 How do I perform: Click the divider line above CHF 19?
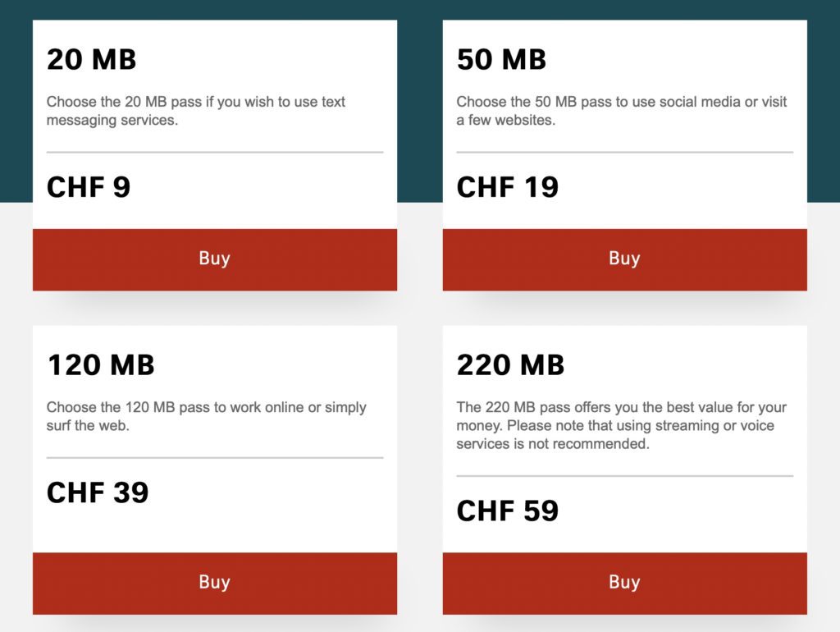click(624, 152)
